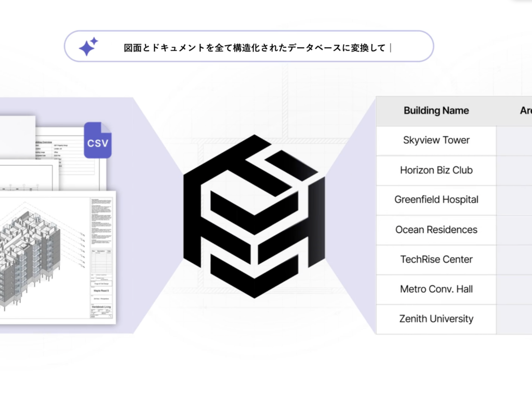Click the CSV file icon
The width and height of the screenshot is (532, 399).
(x=97, y=140)
